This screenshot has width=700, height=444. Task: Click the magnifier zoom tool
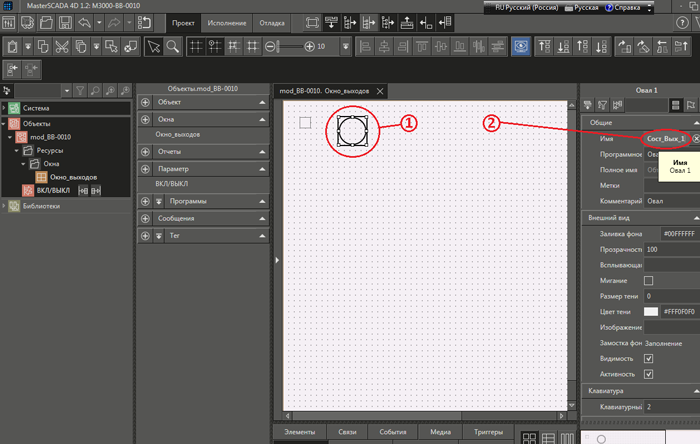[172, 46]
